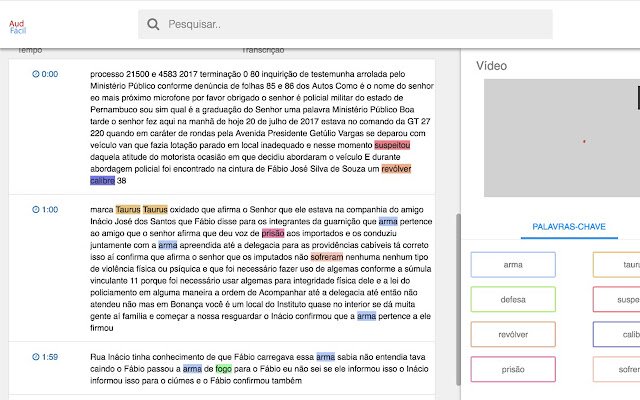Viewport: 640px width, 400px height.
Task: Click highlighted word calibre in transcript
Action: click(102, 180)
